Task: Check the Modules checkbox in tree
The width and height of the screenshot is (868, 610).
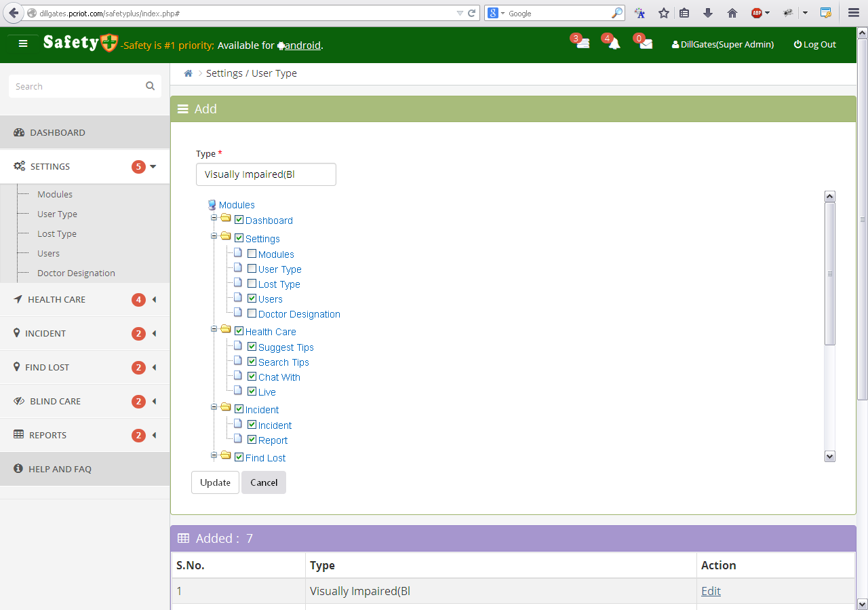Action: [x=252, y=254]
